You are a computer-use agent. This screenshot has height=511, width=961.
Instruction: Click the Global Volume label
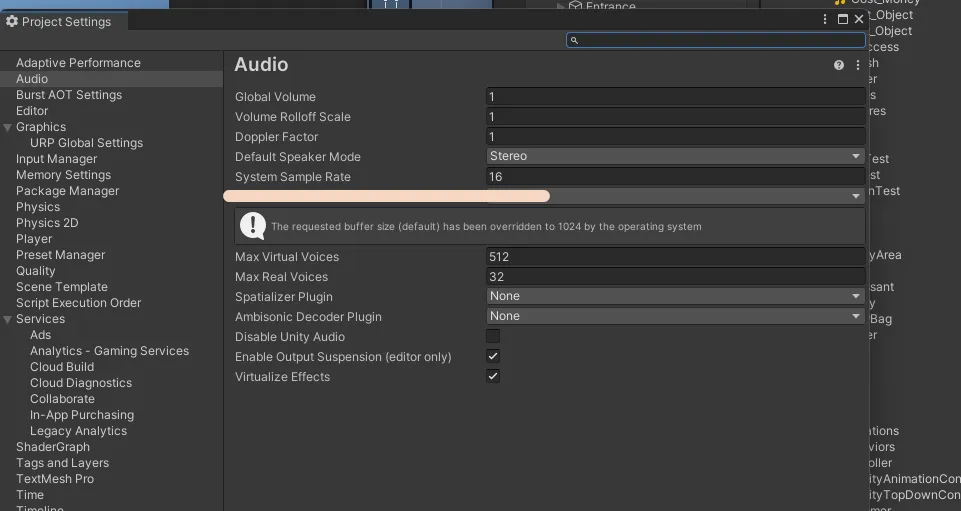275,97
